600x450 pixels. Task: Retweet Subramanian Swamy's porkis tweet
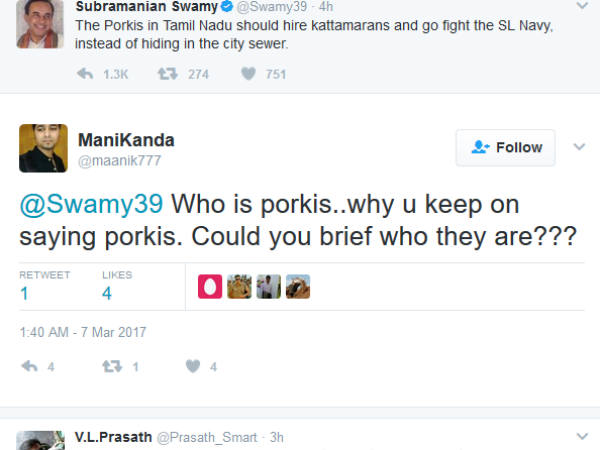pyautogui.click(x=169, y=73)
